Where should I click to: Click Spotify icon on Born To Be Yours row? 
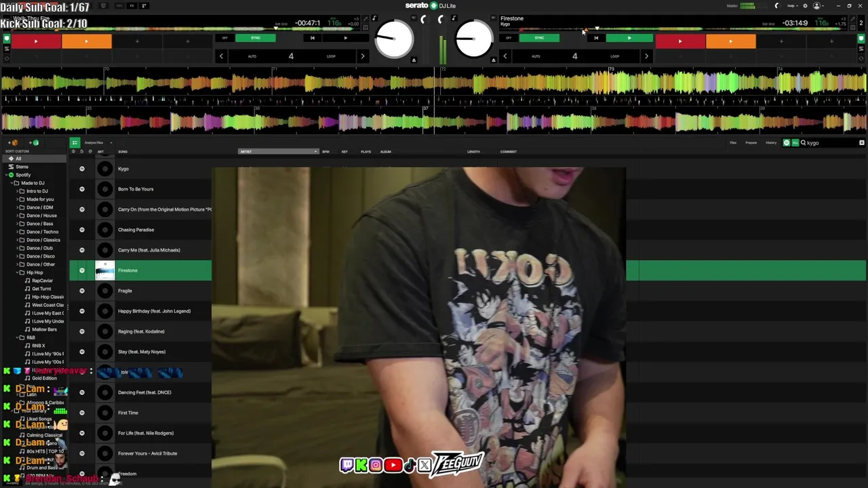[x=82, y=189]
